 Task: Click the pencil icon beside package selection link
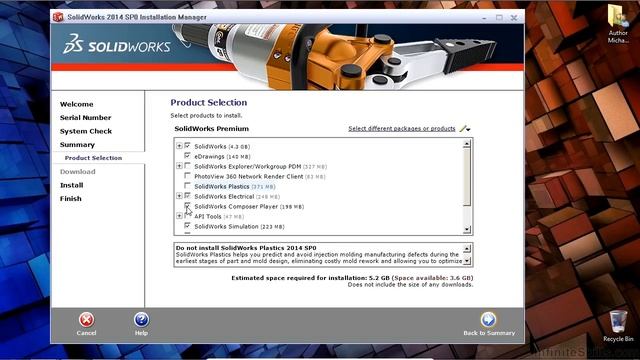(462, 129)
